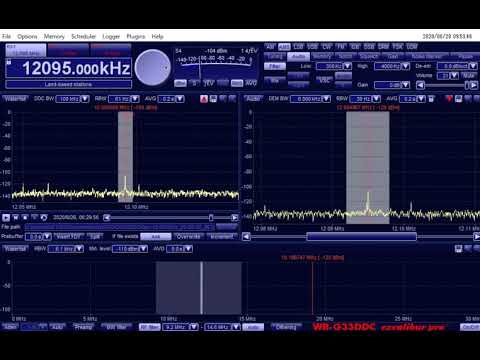The image size is (480, 360).
Task: Select the DRM demodulation mode
Action: [x=383, y=47]
